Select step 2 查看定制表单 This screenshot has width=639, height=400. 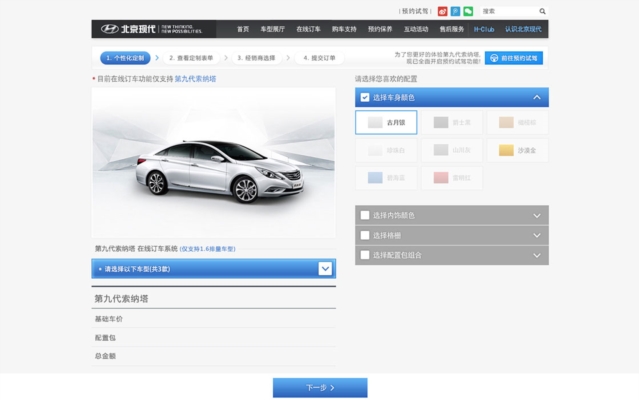[x=191, y=58]
